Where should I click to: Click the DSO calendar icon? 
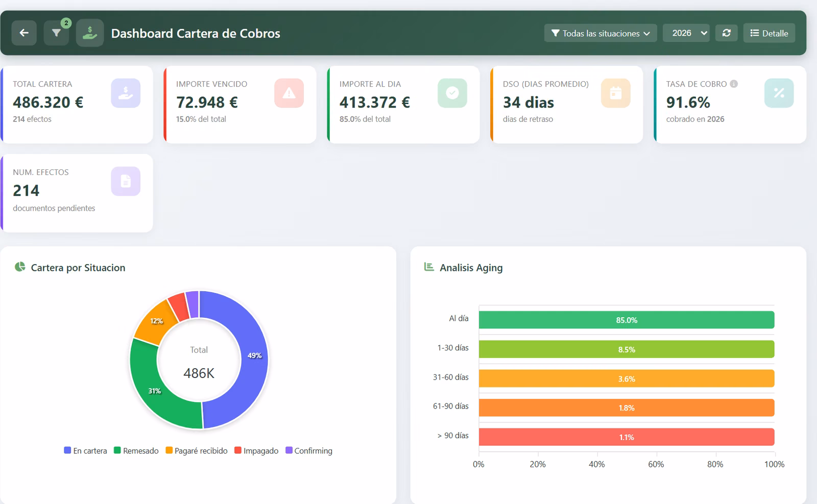click(616, 93)
